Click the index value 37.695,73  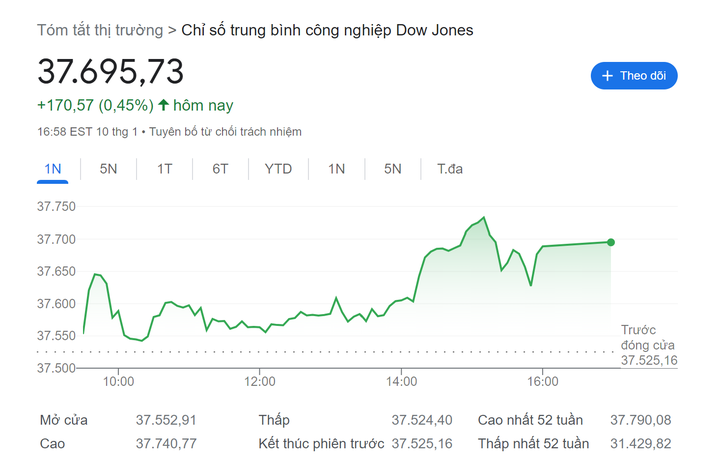[x=111, y=72]
